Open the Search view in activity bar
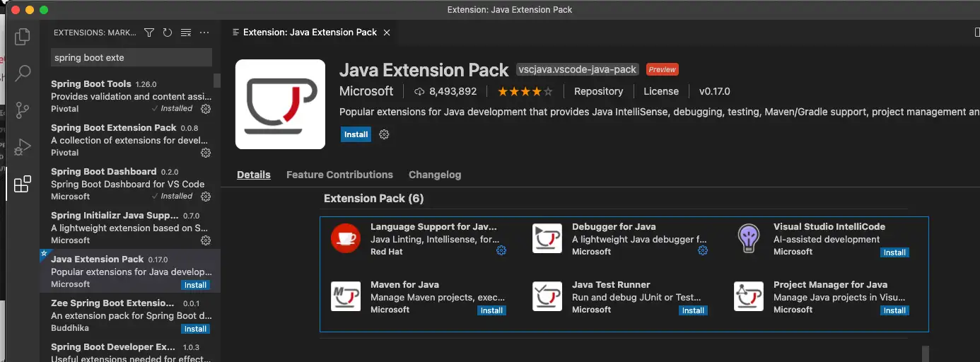 [x=23, y=74]
